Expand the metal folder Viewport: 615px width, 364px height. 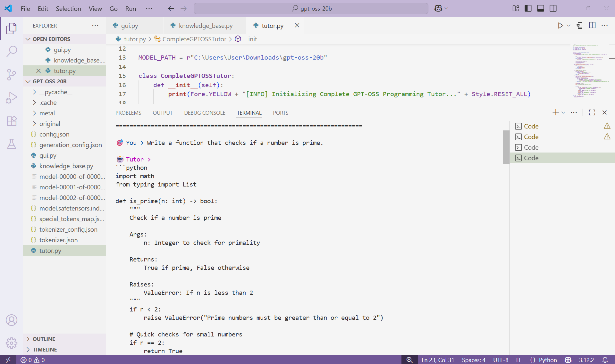point(64,113)
